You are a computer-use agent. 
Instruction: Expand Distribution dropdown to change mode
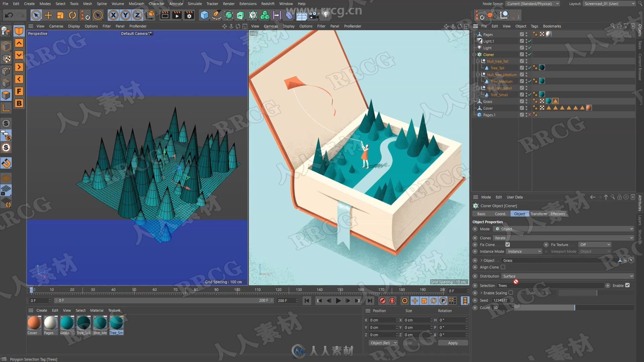pos(568,276)
